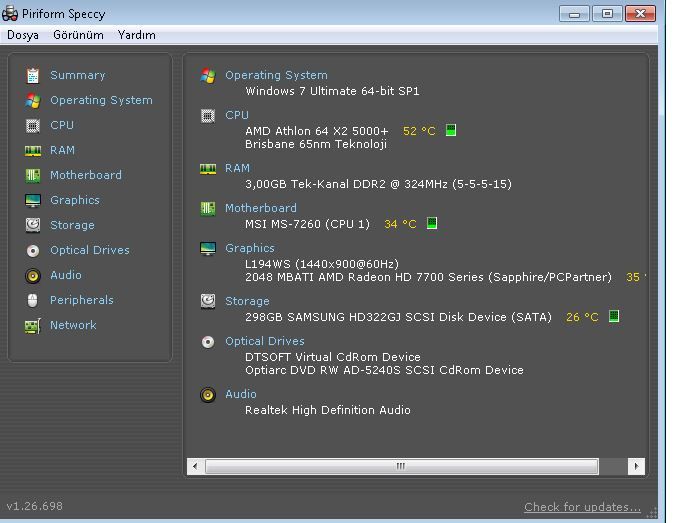
Task: Click the Storage hard drive icon in sidebar
Action: (33, 225)
